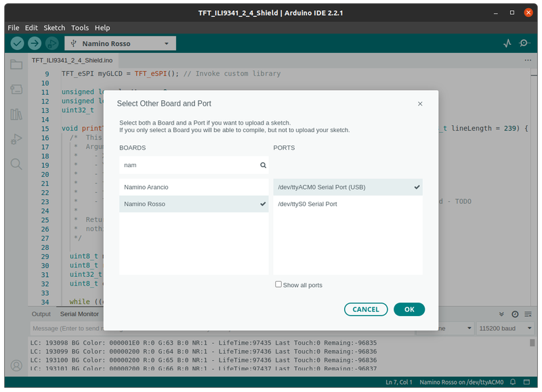Open notifications via the status bar bell
Image resolution: width=542 pixels, height=392 pixels.
[514, 381]
